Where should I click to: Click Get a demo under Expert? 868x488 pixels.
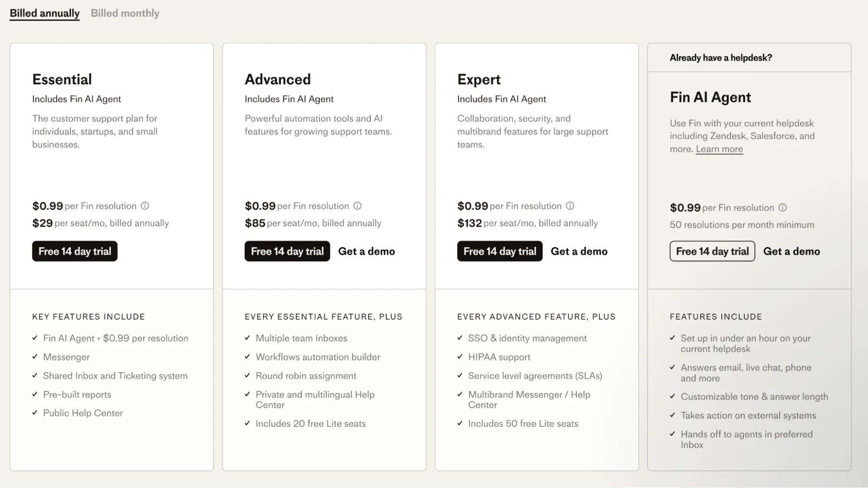[x=579, y=251]
